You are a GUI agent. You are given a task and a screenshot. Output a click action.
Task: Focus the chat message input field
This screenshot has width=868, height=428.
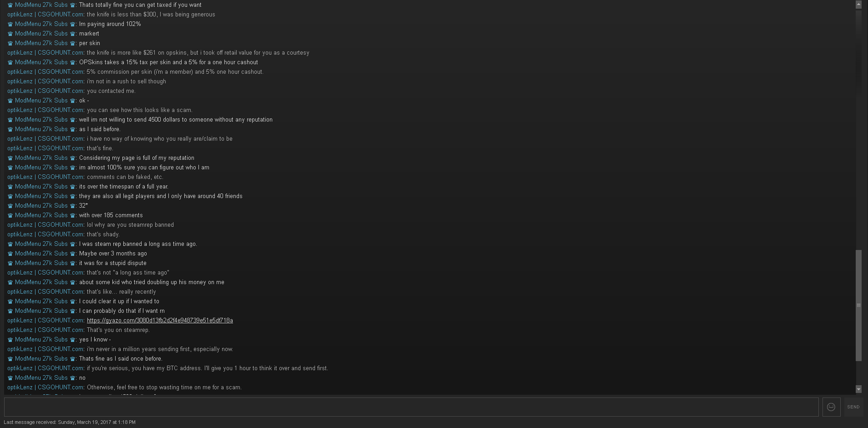point(411,407)
